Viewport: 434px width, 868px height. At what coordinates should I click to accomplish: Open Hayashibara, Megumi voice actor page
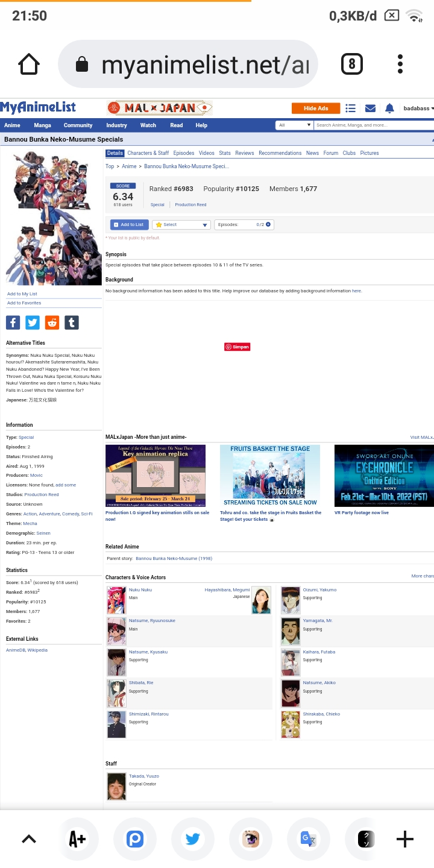227,590
